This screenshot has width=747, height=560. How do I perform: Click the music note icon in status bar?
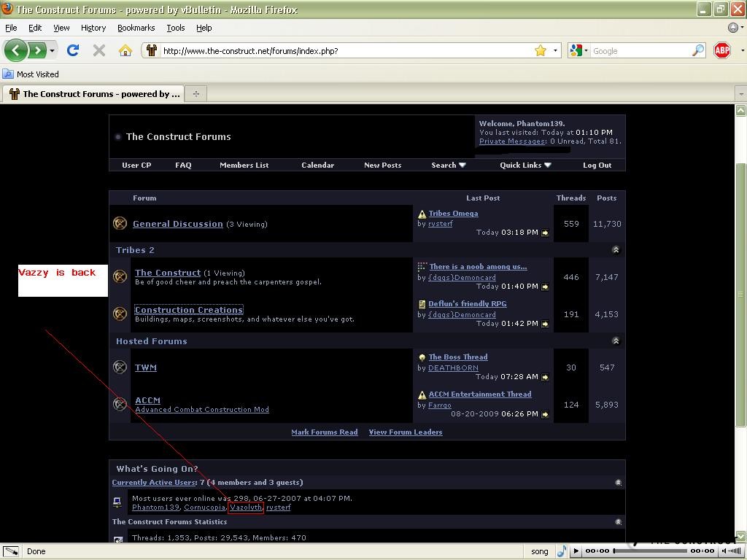click(x=562, y=551)
